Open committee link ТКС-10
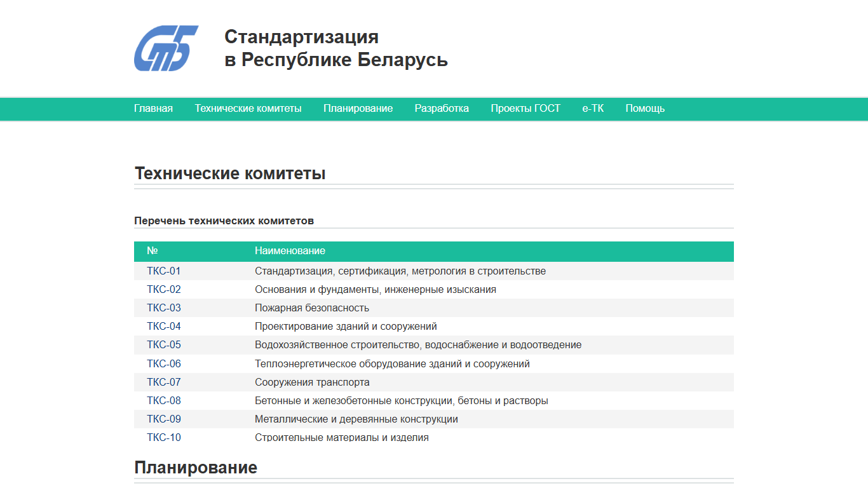 [x=164, y=437]
